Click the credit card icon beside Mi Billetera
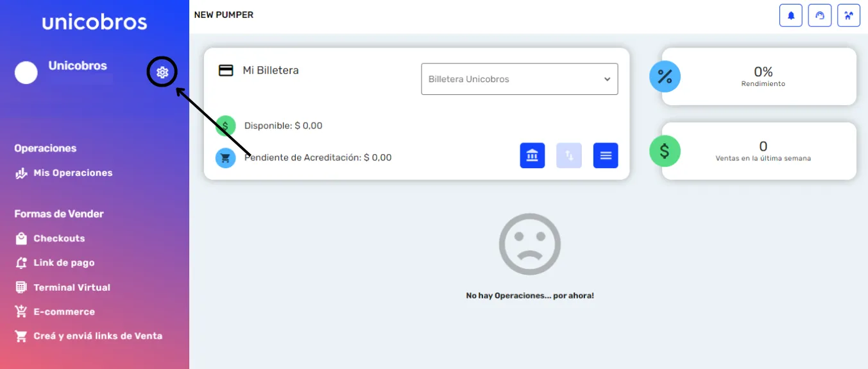868x369 pixels. tap(226, 71)
